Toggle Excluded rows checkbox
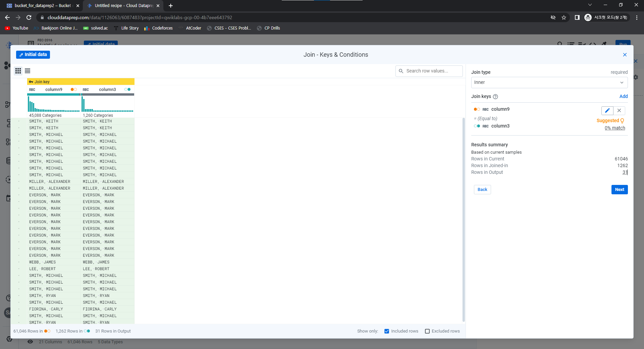Viewport: 644px width, 349px height. point(427,331)
